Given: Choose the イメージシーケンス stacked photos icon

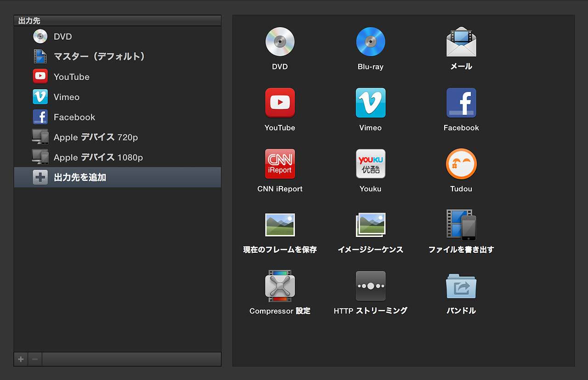Looking at the screenshot, I should coord(370,225).
